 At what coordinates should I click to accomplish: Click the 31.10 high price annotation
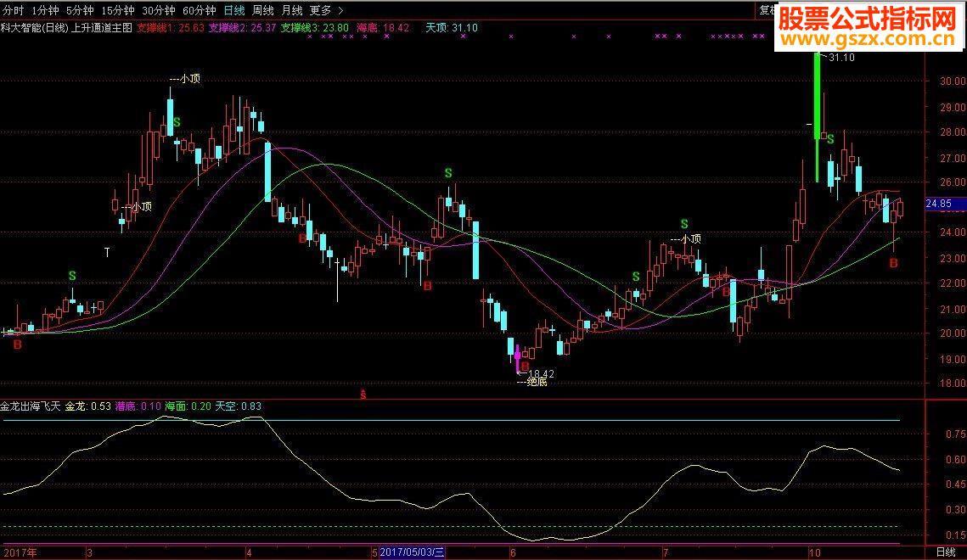pyautogui.click(x=842, y=58)
